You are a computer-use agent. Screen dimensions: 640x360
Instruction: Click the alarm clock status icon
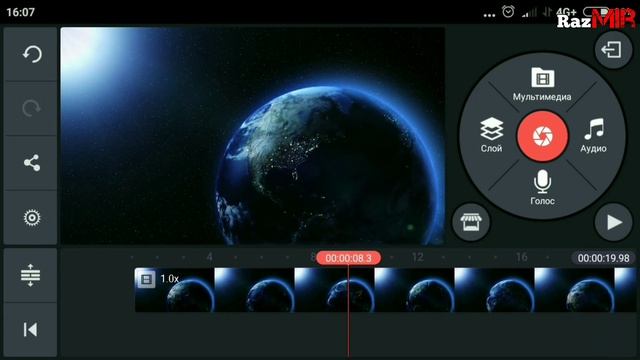pos(508,11)
